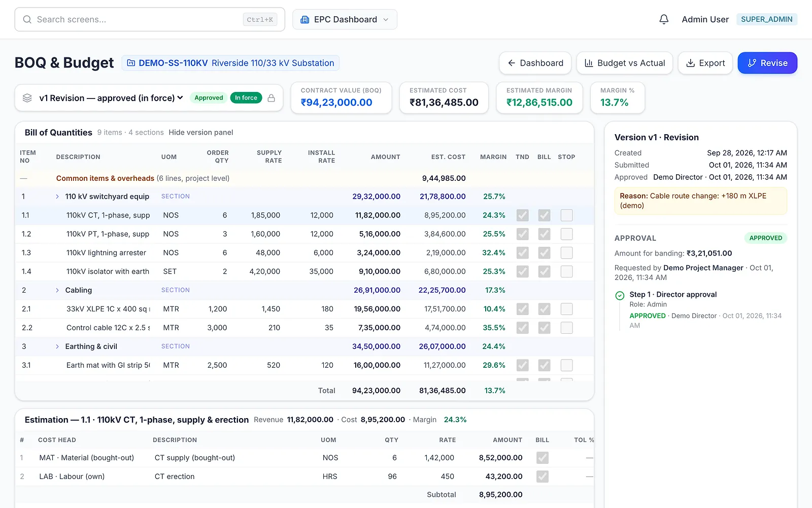Image resolution: width=812 pixels, height=508 pixels.
Task: Open the EPC Dashboard dropdown
Action: [x=345, y=19]
